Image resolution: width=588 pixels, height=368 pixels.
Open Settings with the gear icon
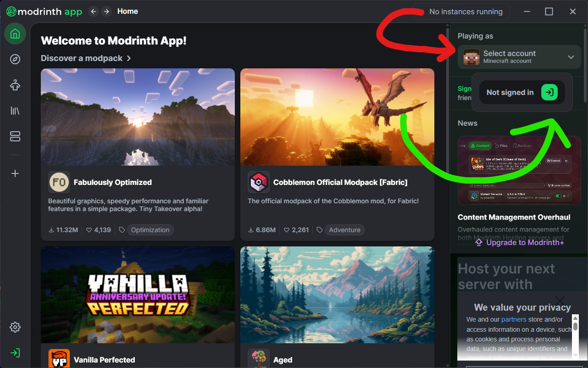tap(15, 327)
